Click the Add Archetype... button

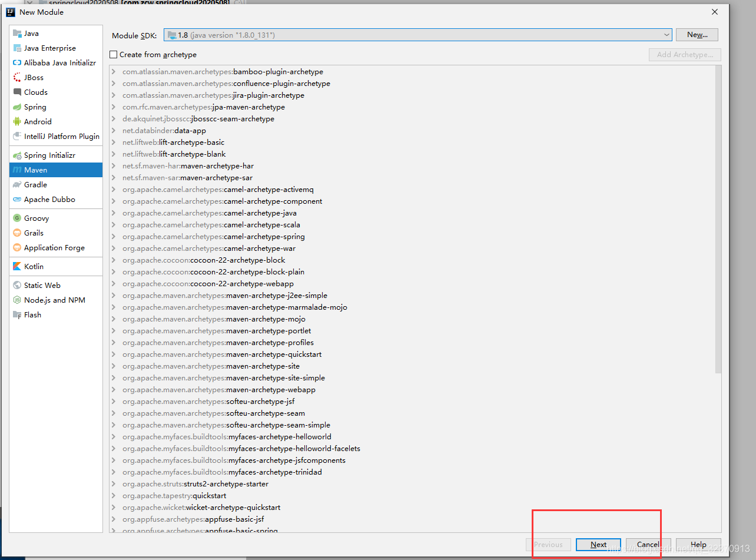pyautogui.click(x=685, y=55)
